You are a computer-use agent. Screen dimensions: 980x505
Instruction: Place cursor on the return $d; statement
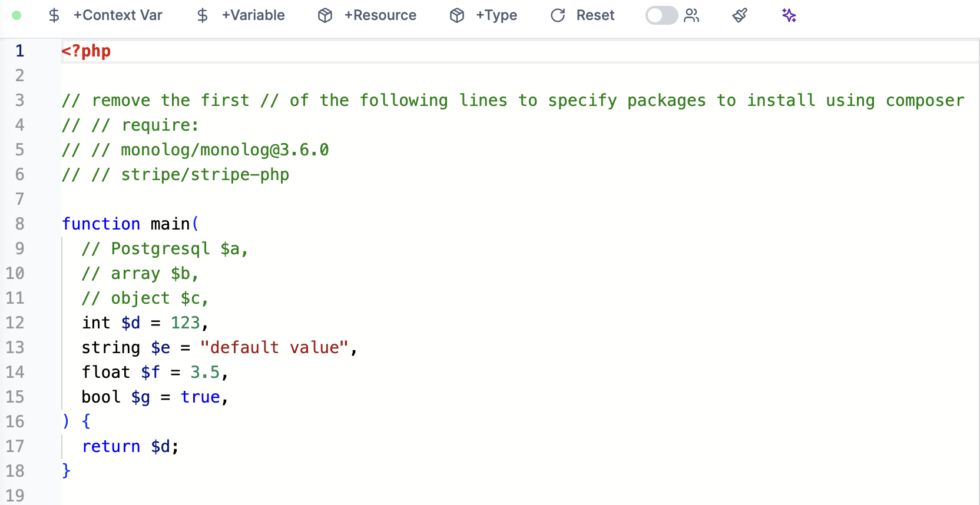click(x=130, y=447)
